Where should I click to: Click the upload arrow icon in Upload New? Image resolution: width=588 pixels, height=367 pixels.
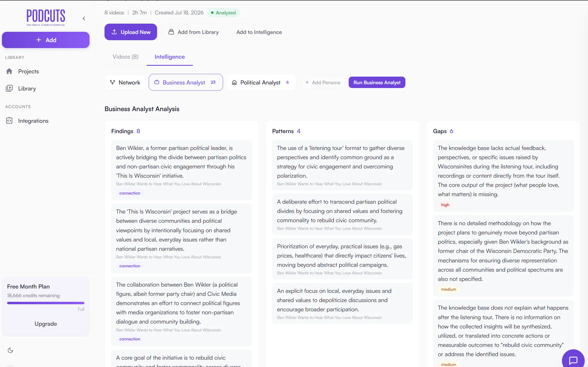tap(114, 32)
